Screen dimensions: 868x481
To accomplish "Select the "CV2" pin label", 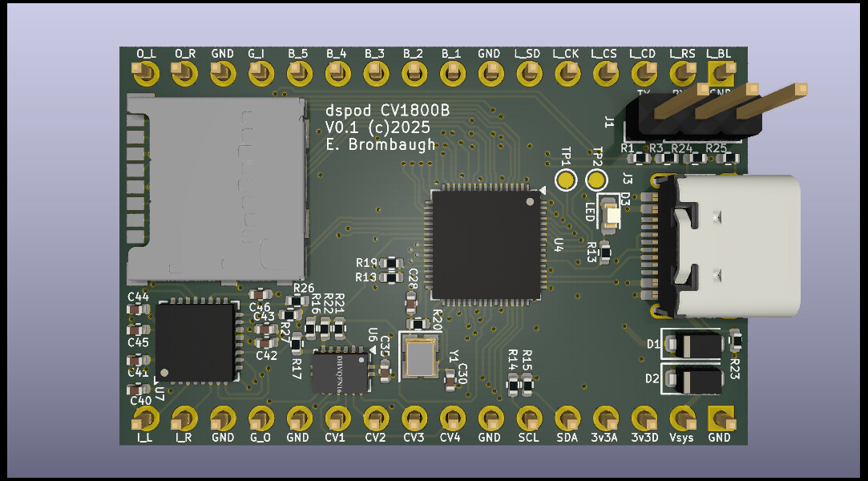I will pyautogui.click(x=375, y=437).
